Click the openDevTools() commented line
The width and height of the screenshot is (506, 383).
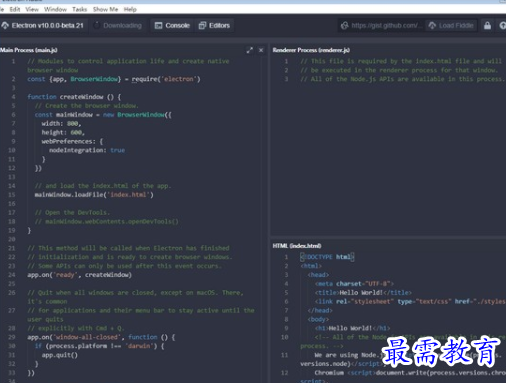(x=107, y=221)
